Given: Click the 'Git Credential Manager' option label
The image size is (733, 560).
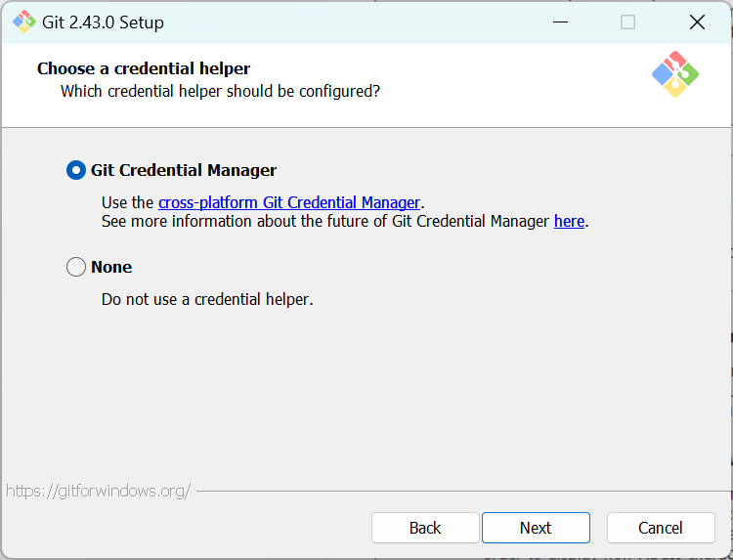Looking at the screenshot, I should pyautogui.click(x=184, y=170).
